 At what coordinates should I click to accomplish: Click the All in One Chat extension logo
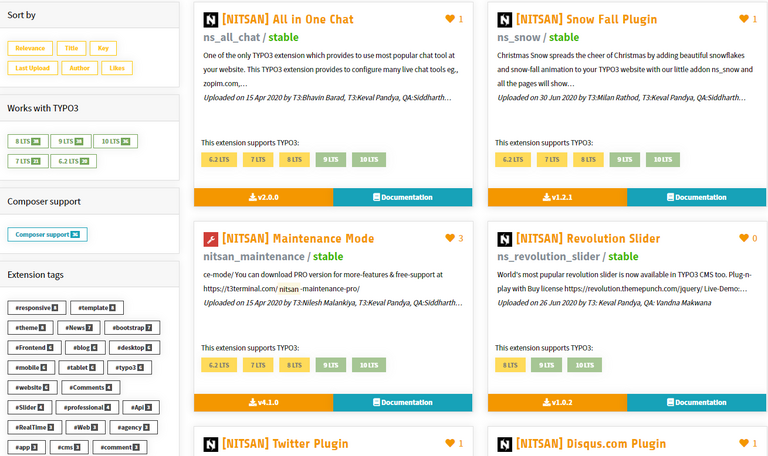210,20
